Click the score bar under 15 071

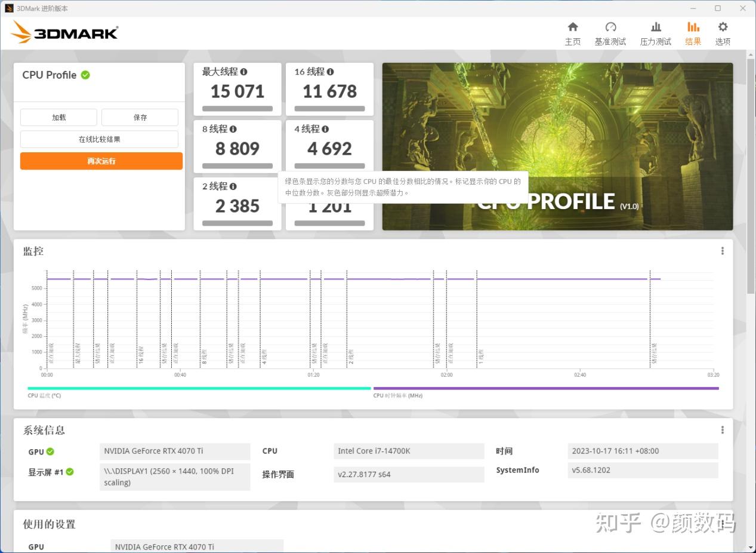[237, 108]
